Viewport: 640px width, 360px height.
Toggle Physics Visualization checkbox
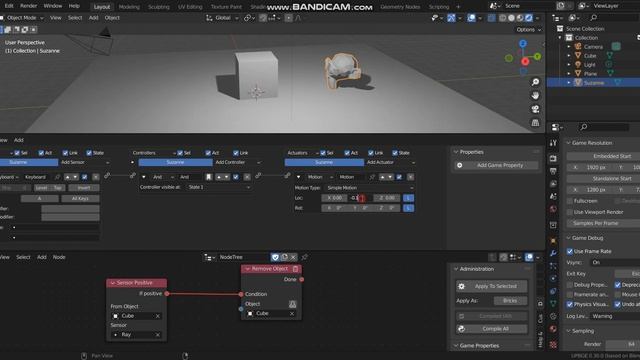coord(570,304)
